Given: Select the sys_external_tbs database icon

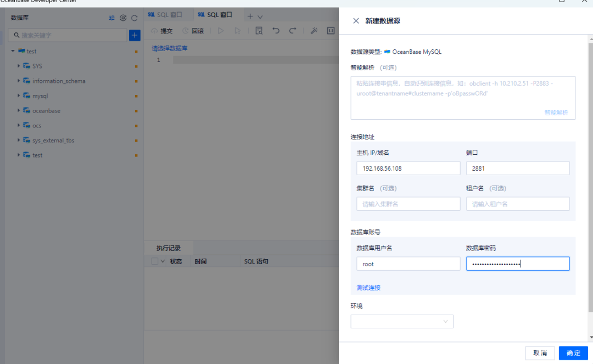Looking at the screenshot, I should pos(26,140).
